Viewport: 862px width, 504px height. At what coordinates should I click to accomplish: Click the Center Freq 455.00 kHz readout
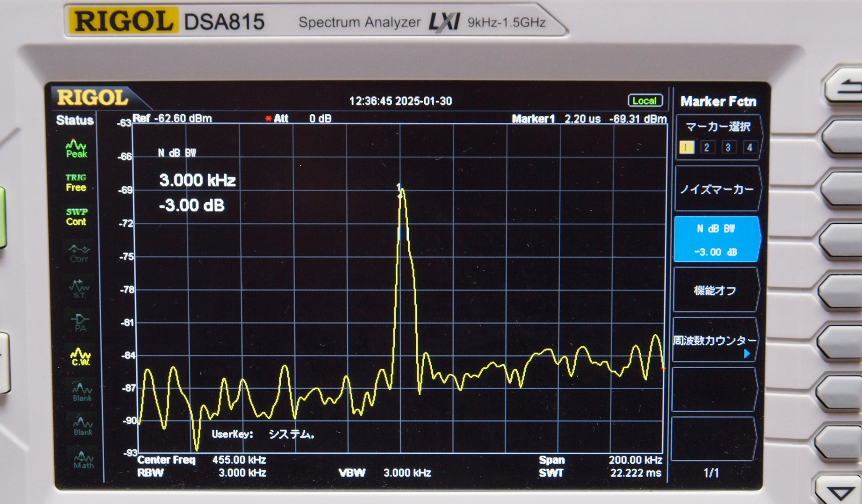[239, 460]
